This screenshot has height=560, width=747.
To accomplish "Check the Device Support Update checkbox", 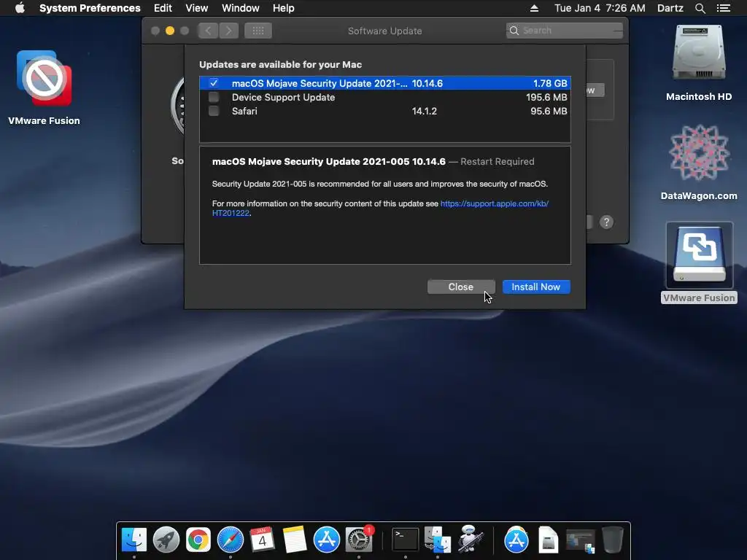I will [x=214, y=97].
